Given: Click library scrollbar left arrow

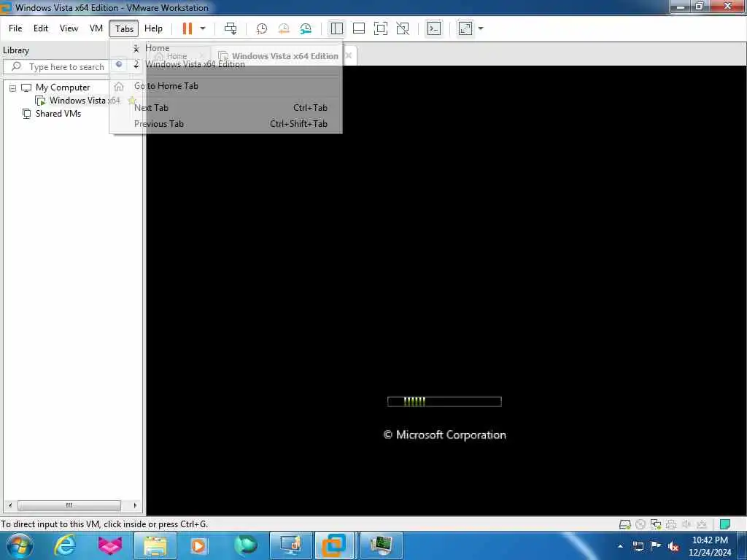Looking at the screenshot, I should pyautogui.click(x=10, y=505).
